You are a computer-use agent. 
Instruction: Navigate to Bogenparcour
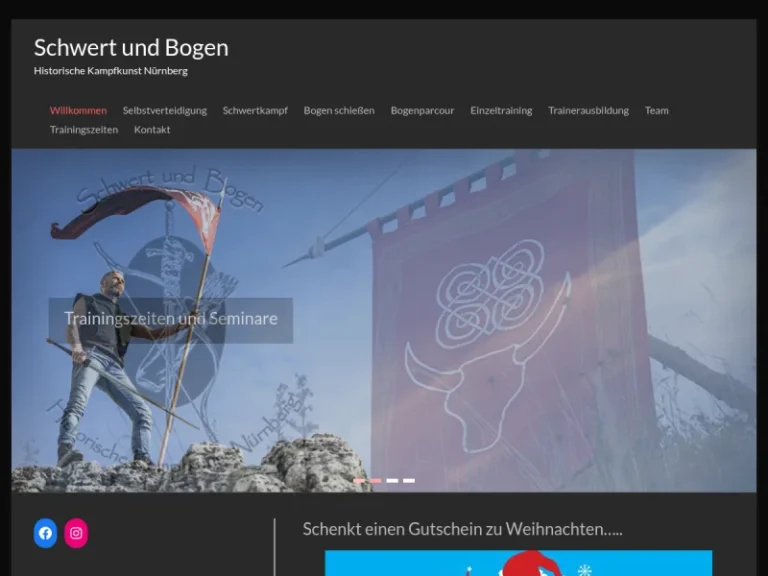pyautogui.click(x=422, y=110)
